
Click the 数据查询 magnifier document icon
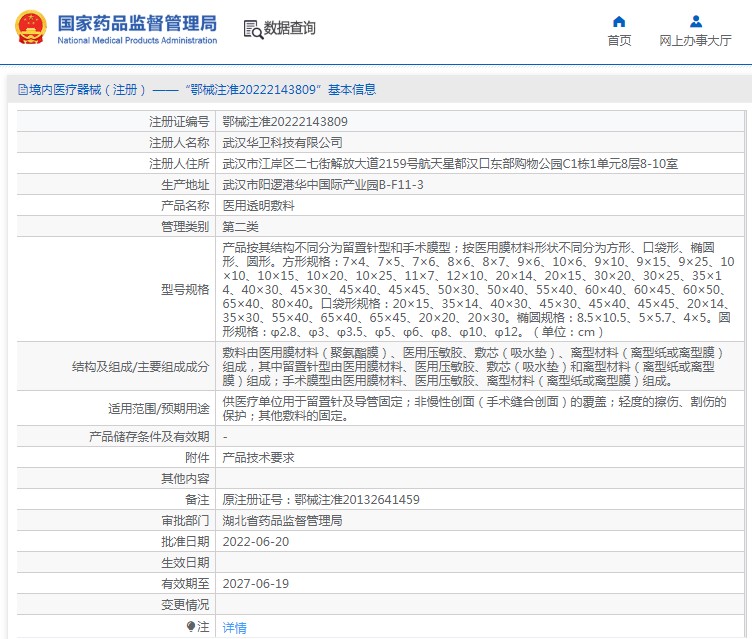pos(252,29)
